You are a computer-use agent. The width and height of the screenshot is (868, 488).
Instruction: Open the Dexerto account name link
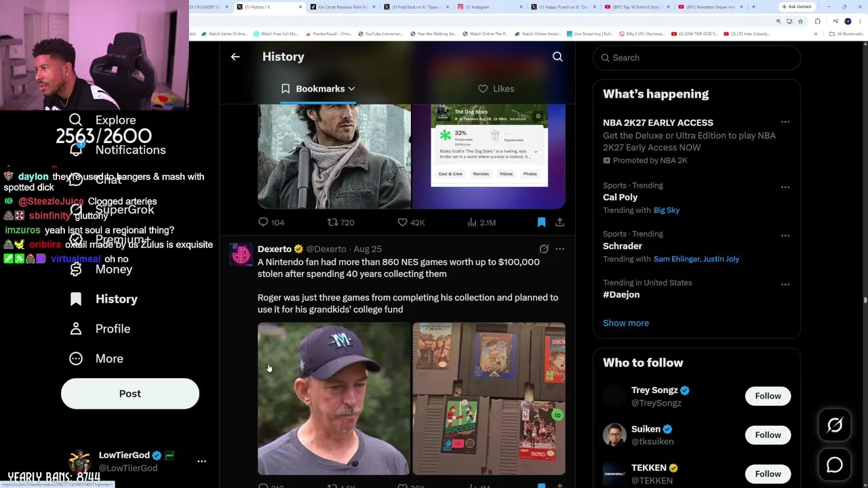pyautogui.click(x=275, y=249)
